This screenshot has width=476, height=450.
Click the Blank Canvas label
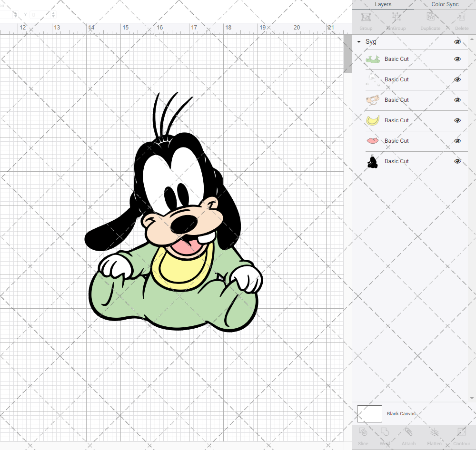401,413
